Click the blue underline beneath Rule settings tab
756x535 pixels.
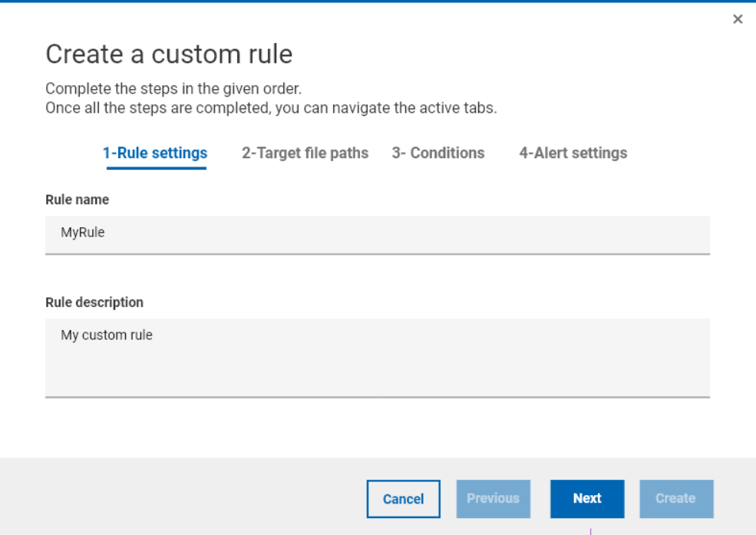pos(155,167)
